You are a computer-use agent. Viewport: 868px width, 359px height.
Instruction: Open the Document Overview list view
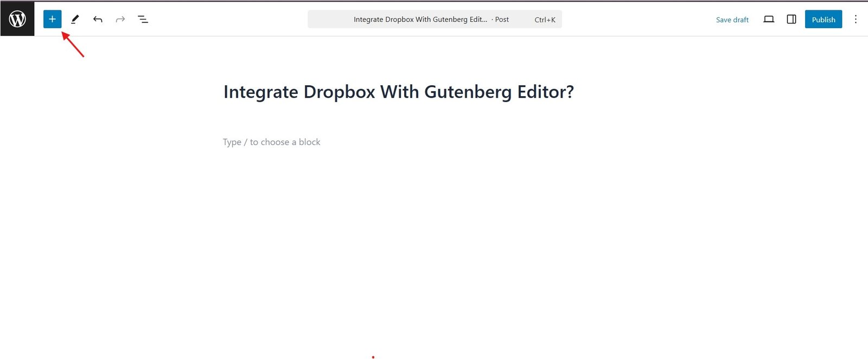click(143, 19)
